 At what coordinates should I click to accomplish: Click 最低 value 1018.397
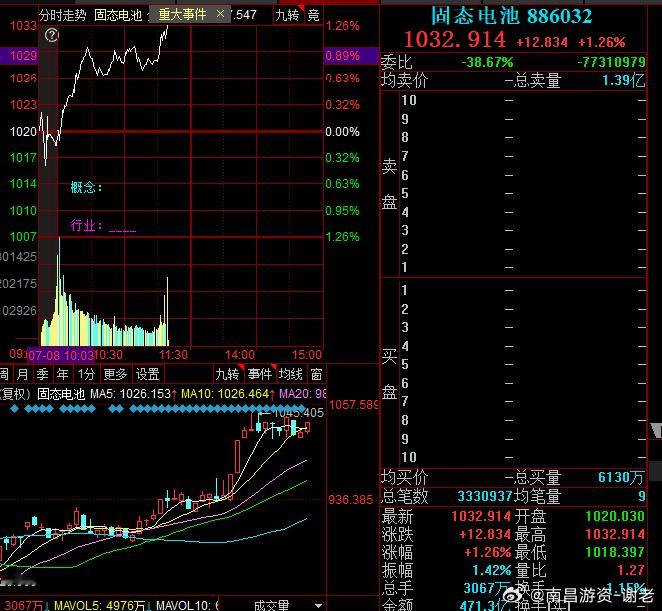pos(615,552)
